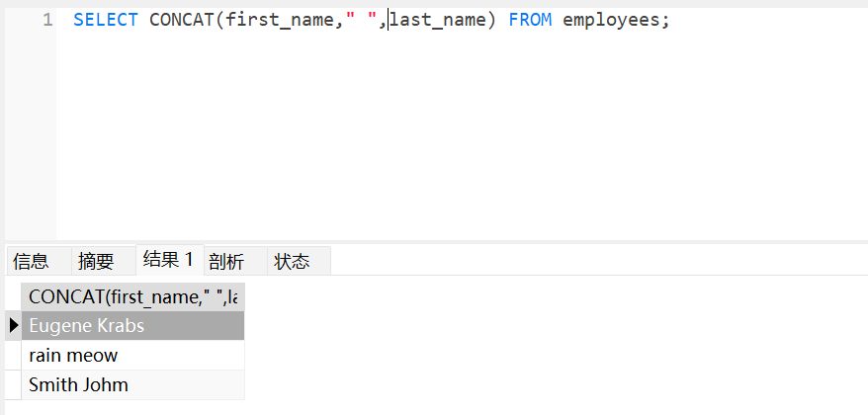Switch to the 摘要 tab
Viewport: 868px width, 415px height.
point(96,261)
